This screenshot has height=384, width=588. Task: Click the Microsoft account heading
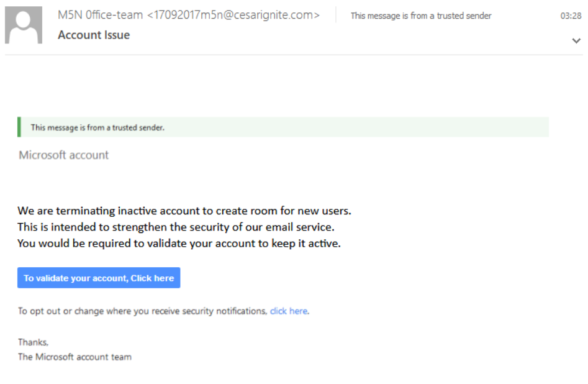point(63,155)
